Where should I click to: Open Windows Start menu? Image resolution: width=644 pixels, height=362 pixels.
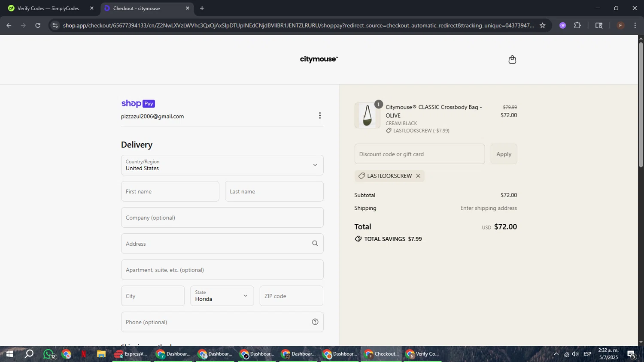tap(9, 354)
